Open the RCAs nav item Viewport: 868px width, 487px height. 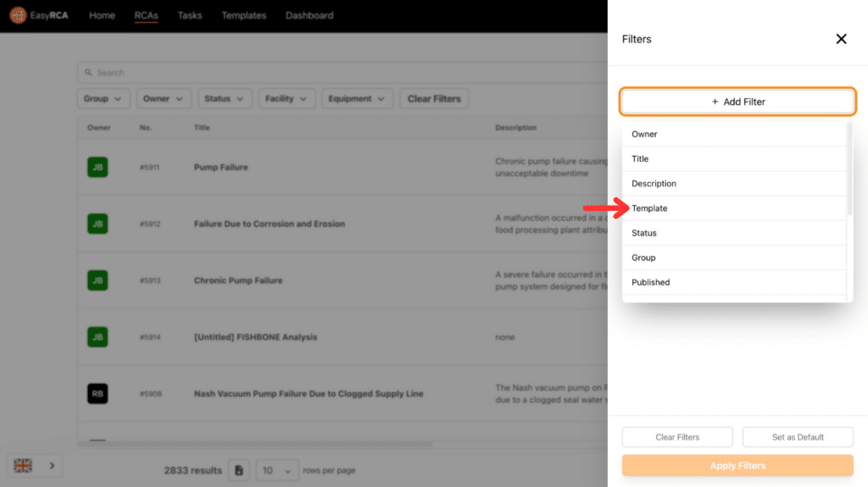click(146, 15)
